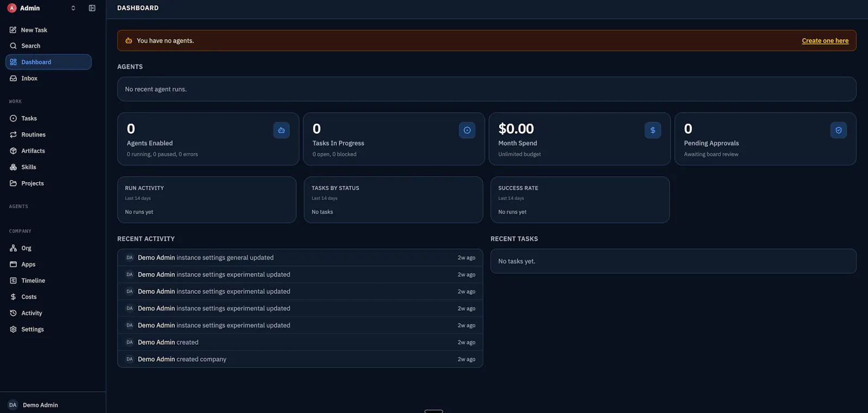Open the Pending Approvals stat card
This screenshot has height=413, width=868.
pyautogui.click(x=765, y=139)
